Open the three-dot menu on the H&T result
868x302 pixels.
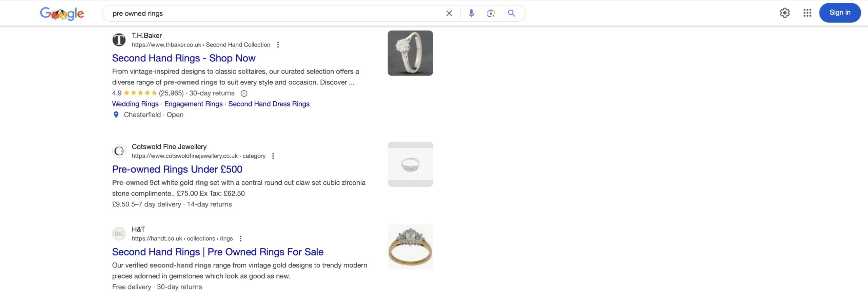pyautogui.click(x=241, y=238)
